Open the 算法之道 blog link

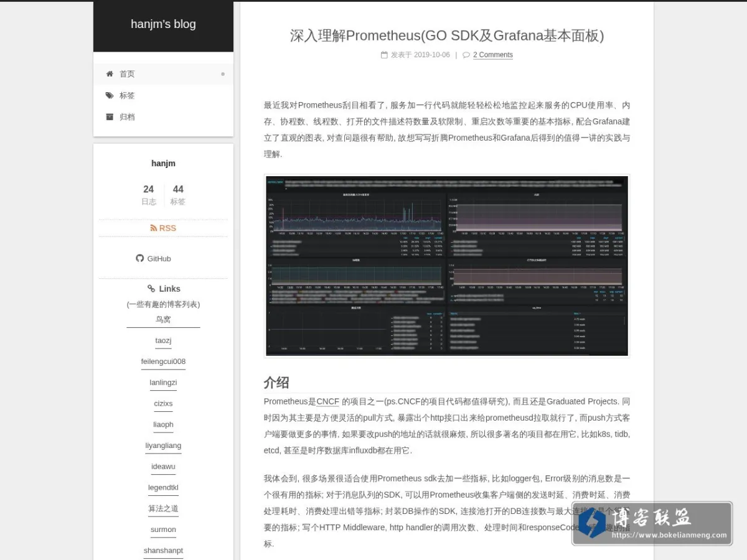pyautogui.click(x=163, y=508)
